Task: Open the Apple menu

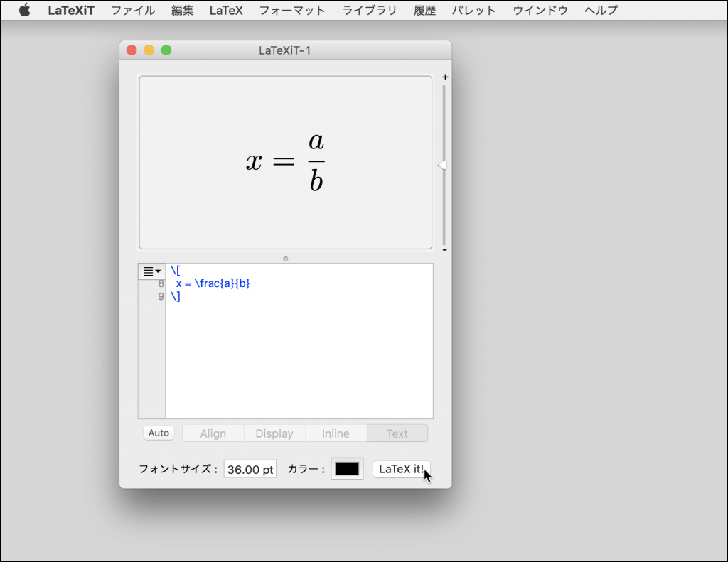Action: point(25,10)
